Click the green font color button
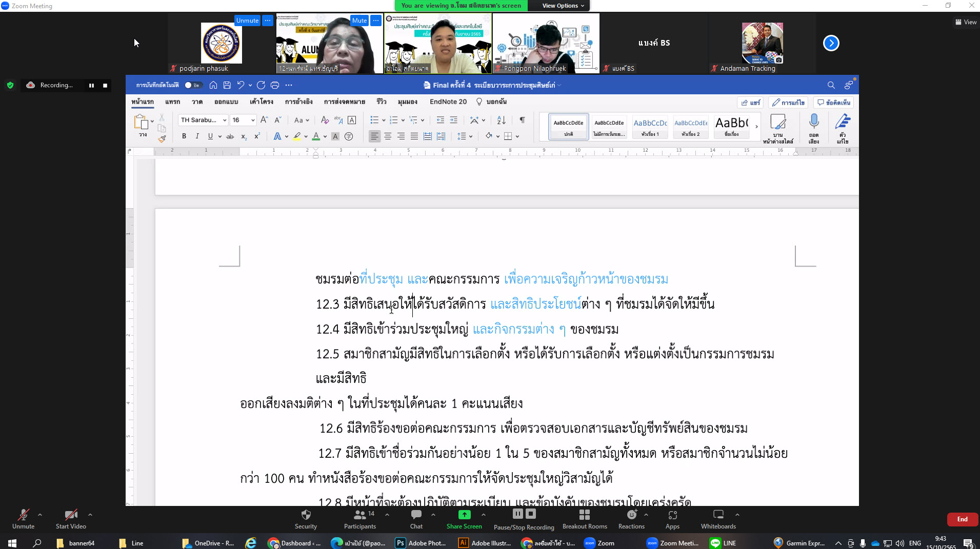The height and width of the screenshot is (549, 980). coord(316,136)
